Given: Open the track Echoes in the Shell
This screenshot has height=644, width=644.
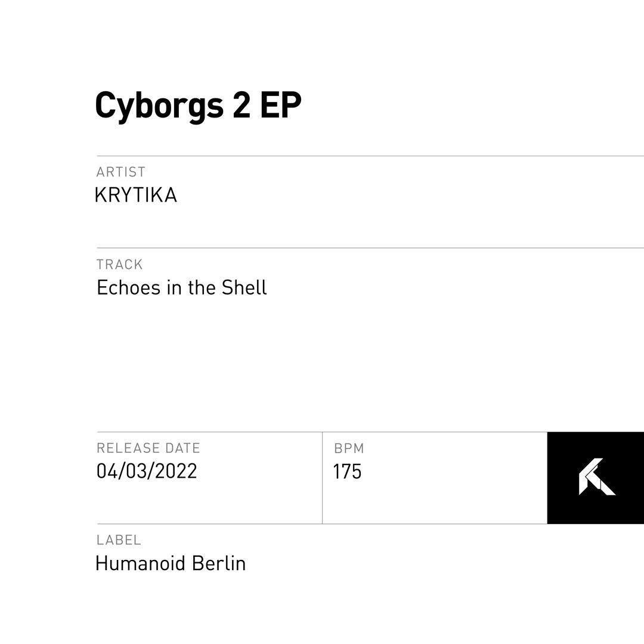Looking at the screenshot, I should 182,288.
